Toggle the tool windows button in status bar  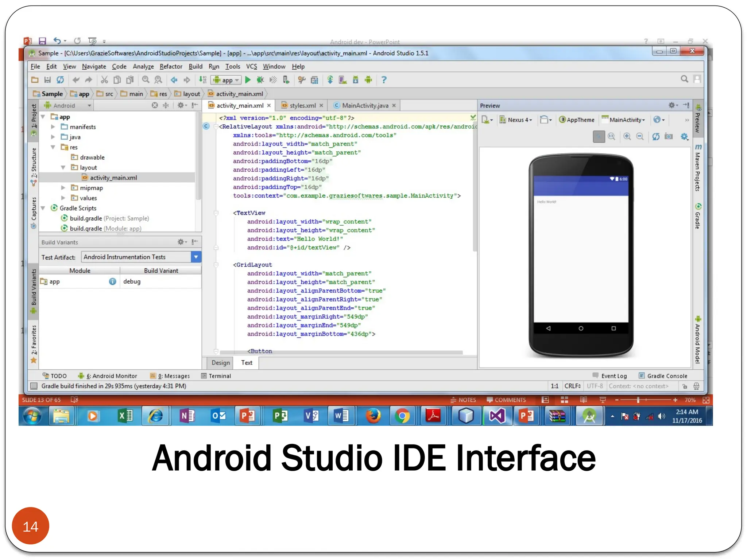(x=34, y=386)
